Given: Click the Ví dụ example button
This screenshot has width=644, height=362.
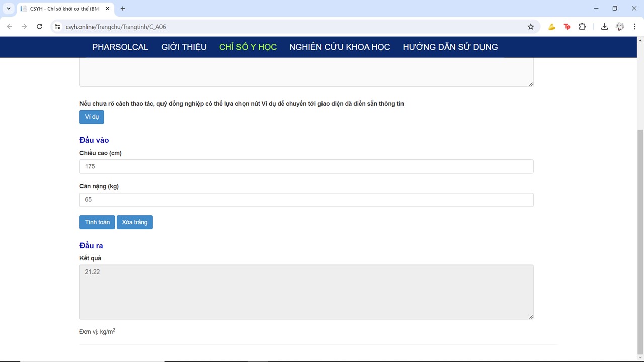Looking at the screenshot, I should point(92,117).
